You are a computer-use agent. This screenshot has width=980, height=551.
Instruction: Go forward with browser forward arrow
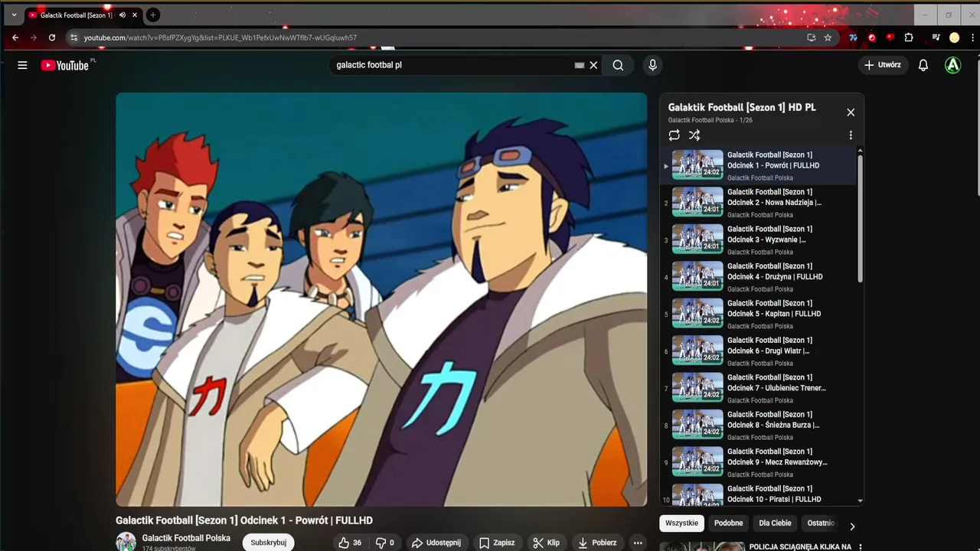34,37
